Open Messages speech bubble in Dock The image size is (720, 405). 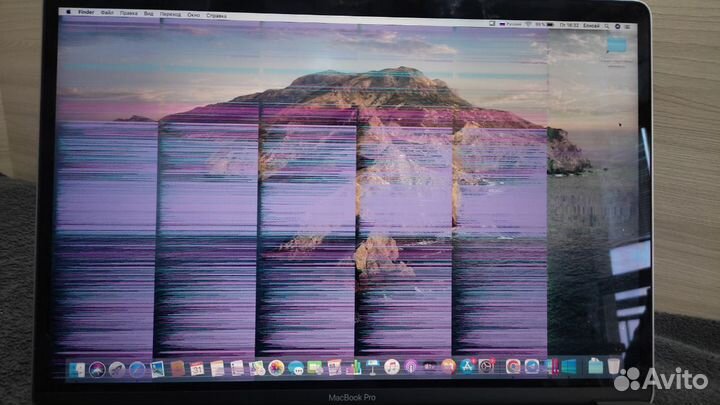point(296,368)
